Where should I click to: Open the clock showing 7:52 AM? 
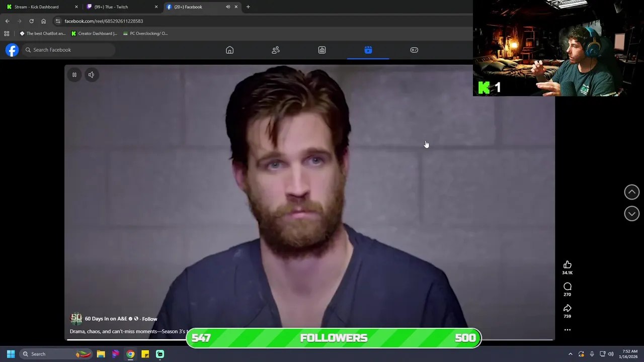[628, 354]
